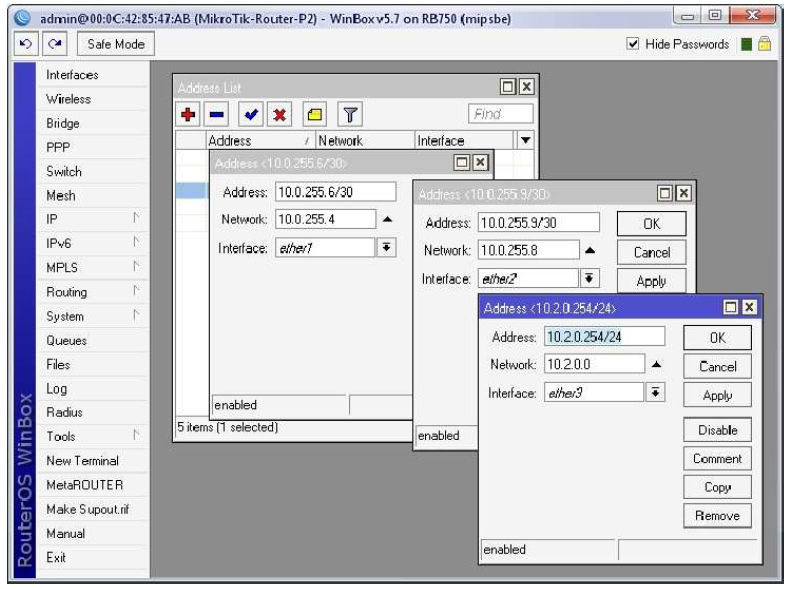Image resolution: width=791 pixels, height=589 pixels.
Task: Close the Address 10.0.255.9/30 dialog
Action: tap(683, 193)
